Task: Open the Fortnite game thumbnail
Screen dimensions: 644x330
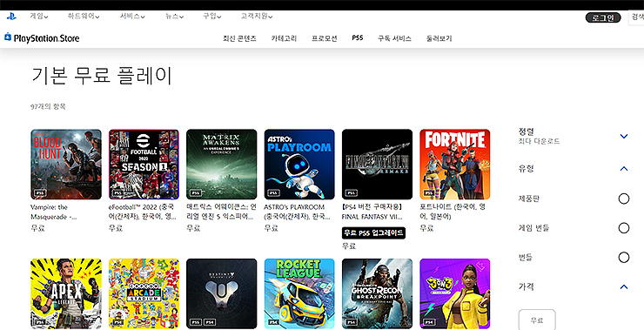Action: click(x=454, y=165)
